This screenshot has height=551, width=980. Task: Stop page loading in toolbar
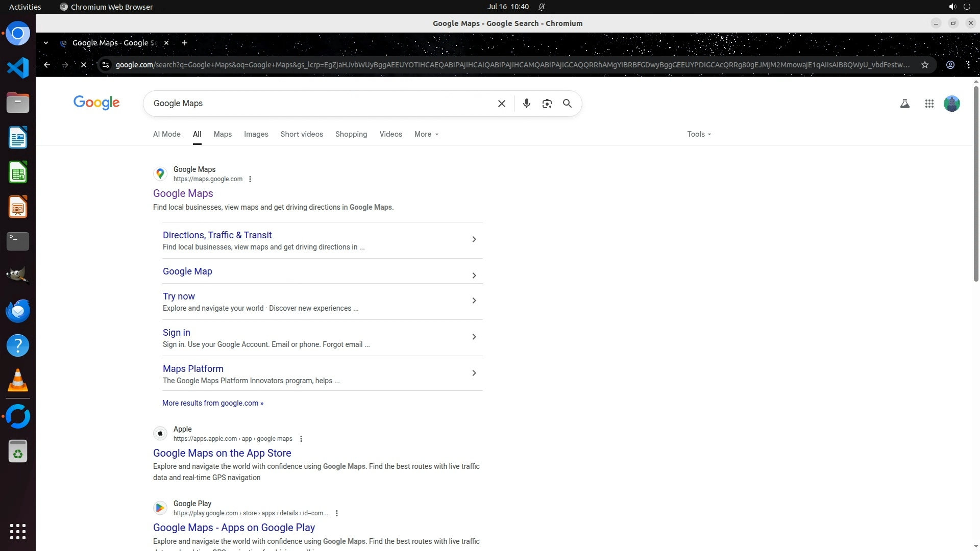pyautogui.click(x=84, y=65)
